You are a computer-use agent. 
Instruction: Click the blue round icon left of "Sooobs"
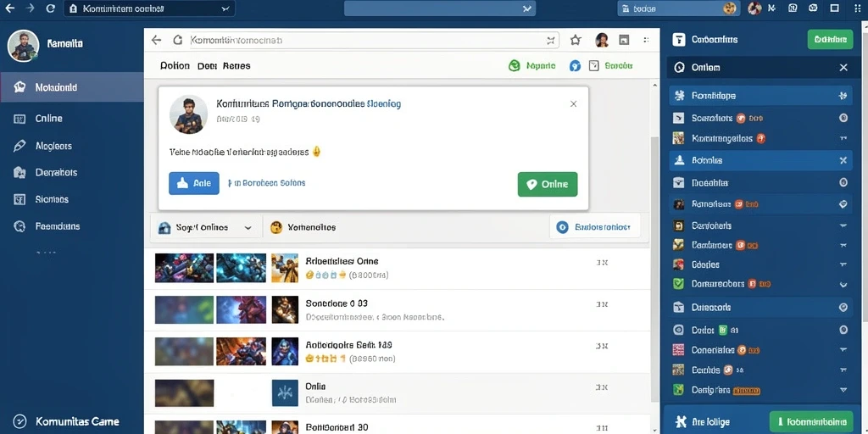click(576, 66)
